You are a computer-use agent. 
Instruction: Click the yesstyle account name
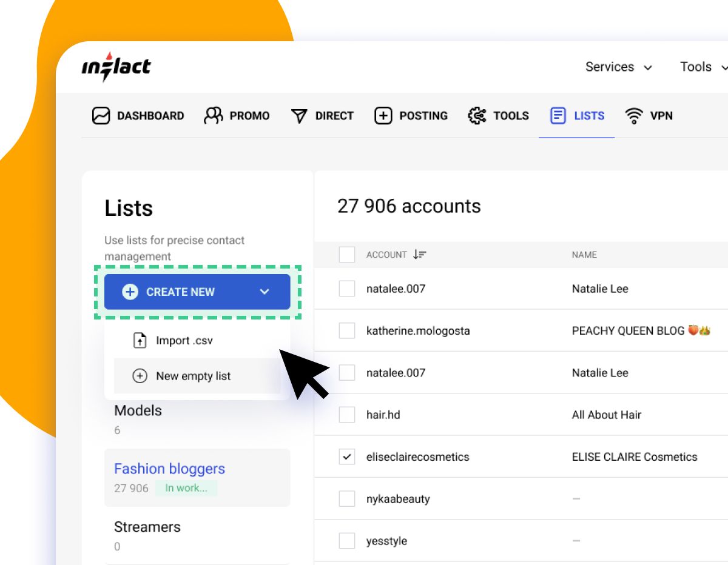click(x=386, y=541)
